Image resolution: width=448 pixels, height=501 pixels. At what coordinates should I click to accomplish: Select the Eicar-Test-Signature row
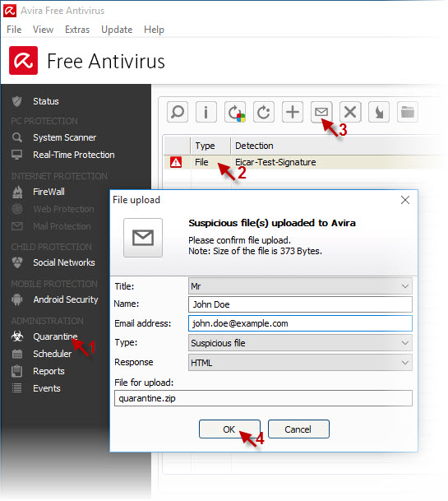pyautogui.click(x=303, y=162)
